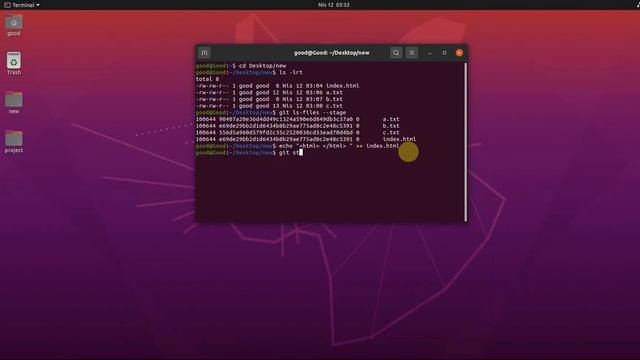Viewport: 640px width, 360px height.
Task: Click a.txt in git staged files output
Action: pyautogui.click(x=391, y=119)
